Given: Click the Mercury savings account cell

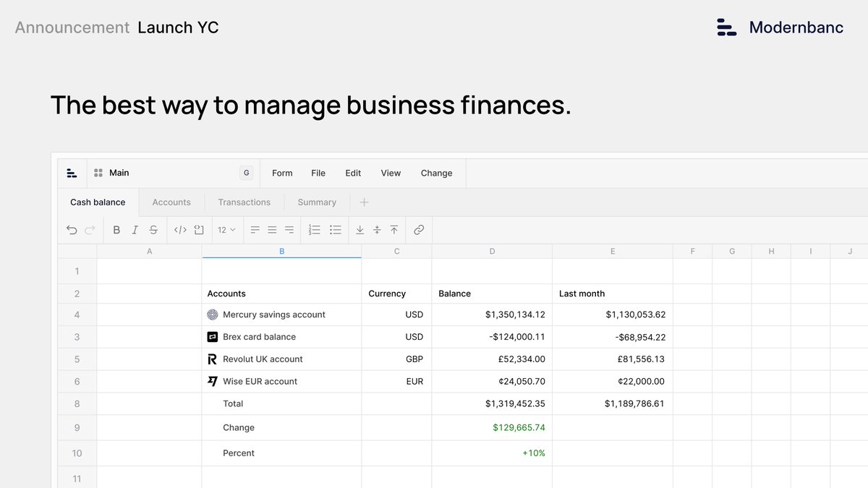Looking at the screenshot, I should pyautogui.click(x=281, y=314).
